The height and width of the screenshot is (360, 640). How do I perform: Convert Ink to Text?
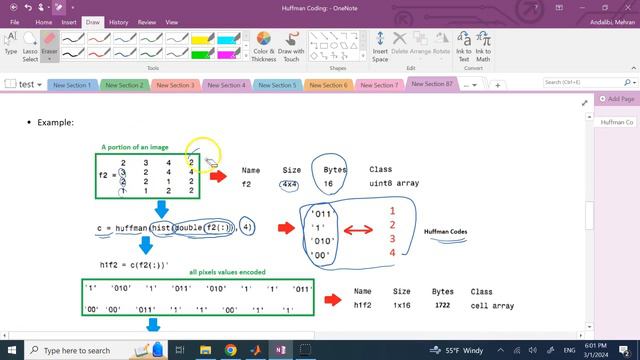[x=464, y=47]
